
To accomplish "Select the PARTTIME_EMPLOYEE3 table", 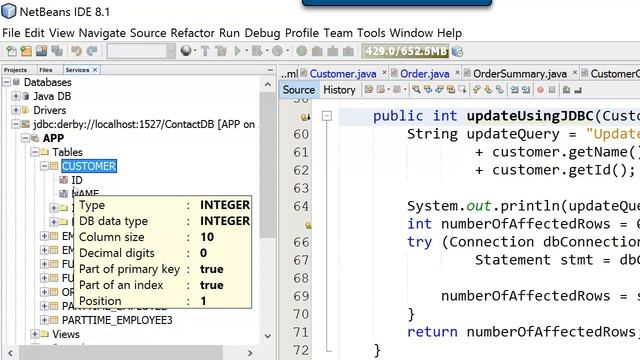I will click(x=117, y=320).
